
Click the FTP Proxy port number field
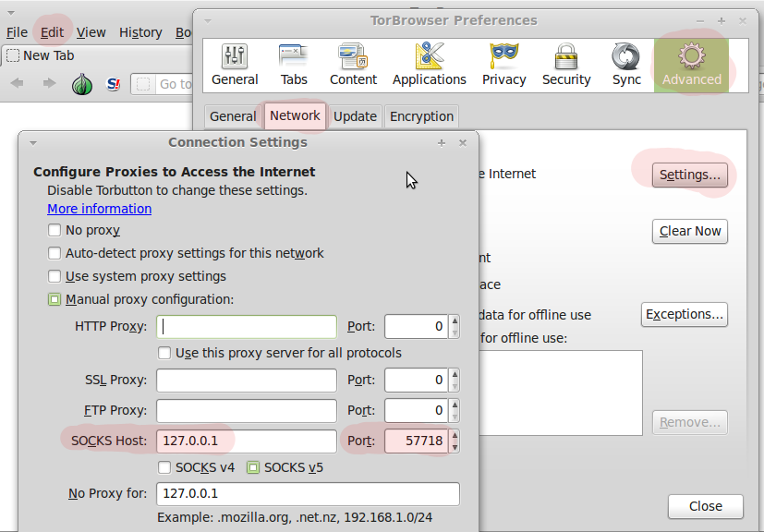click(x=417, y=411)
